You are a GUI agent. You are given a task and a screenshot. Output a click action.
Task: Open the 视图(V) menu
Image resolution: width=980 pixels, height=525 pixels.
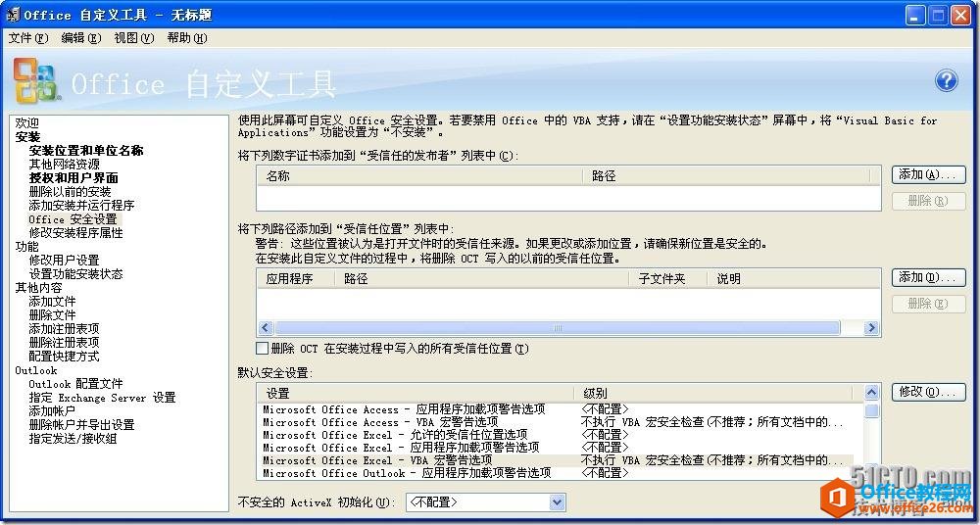[x=133, y=38]
